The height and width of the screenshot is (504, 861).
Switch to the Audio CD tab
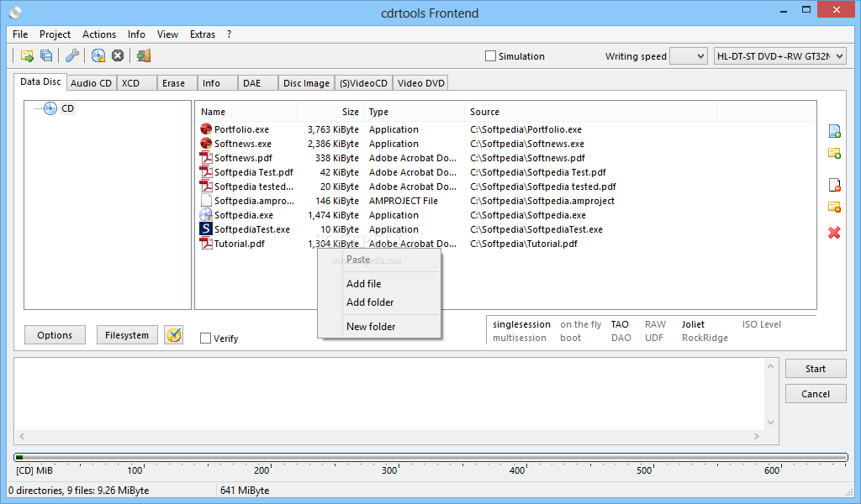coord(91,83)
